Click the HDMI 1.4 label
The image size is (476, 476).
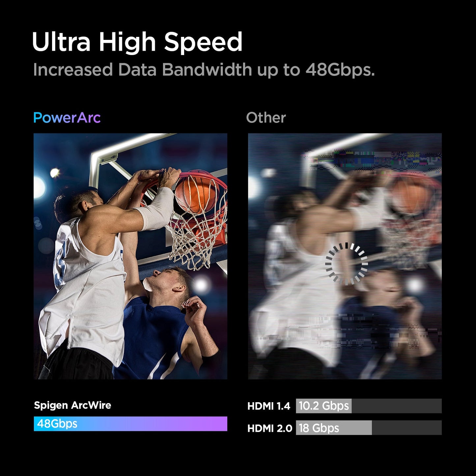(x=269, y=406)
